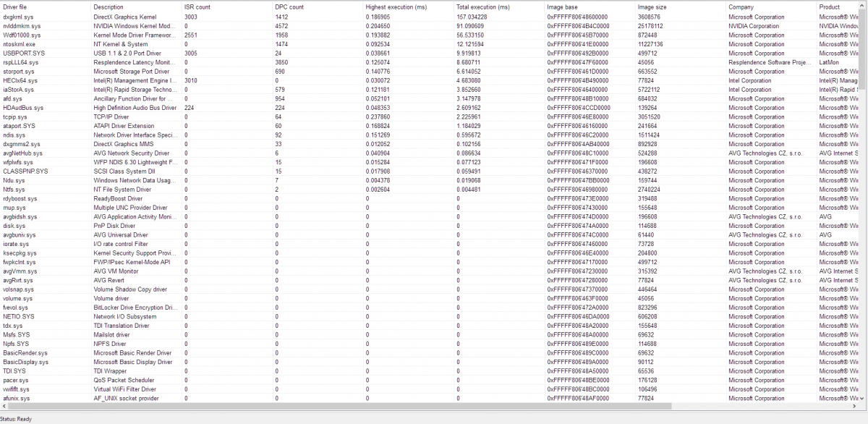Select the CLASSPNP.SYS driver file
Viewport: 868px width, 424px height.
click(x=25, y=171)
